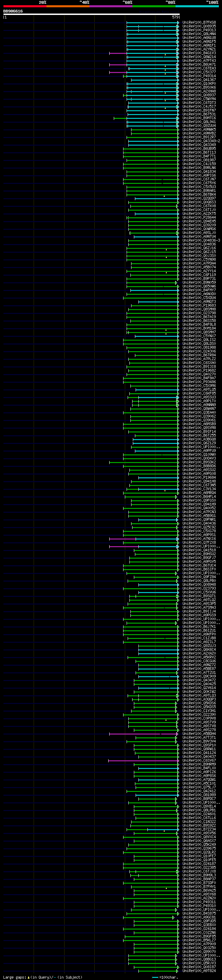The height and width of the screenshot is (980, 222).
Task: Select the UniRef100_B6TUC4 label
Action: click(x=199, y=565)
